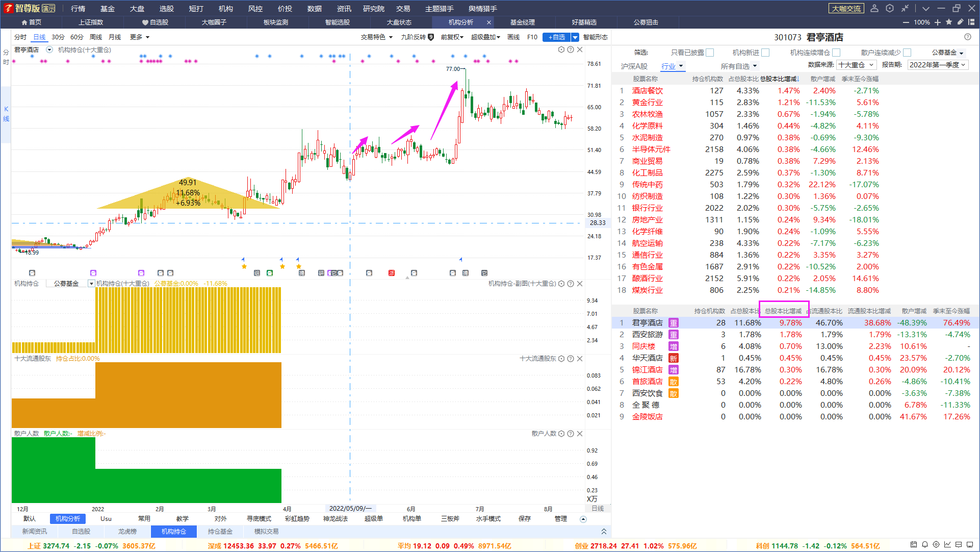Open help icon of main K-line chart

point(571,49)
